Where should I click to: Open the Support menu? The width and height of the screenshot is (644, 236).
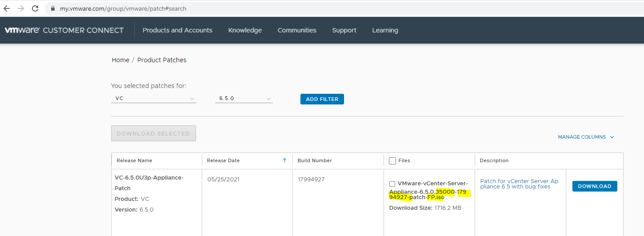click(344, 30)
